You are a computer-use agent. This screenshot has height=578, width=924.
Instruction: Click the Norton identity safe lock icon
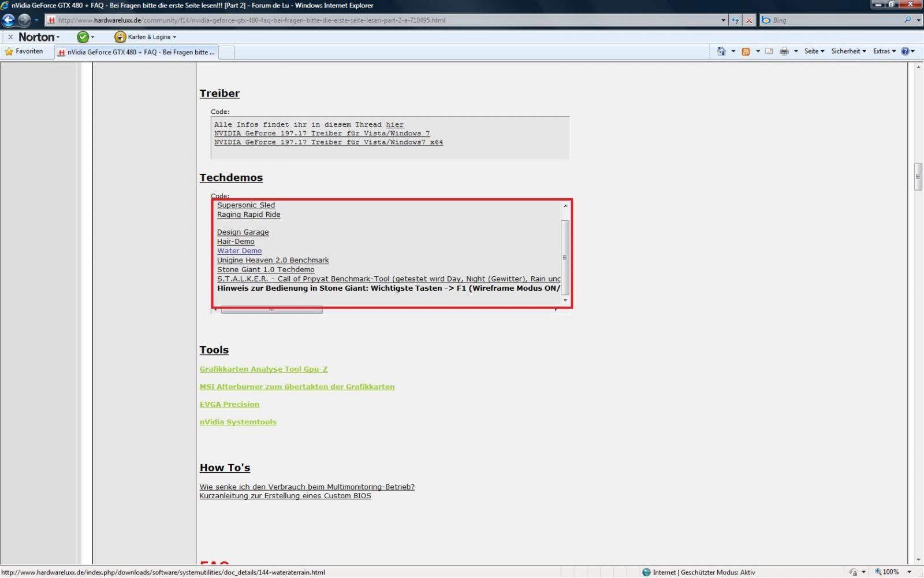tap(120, 37)
